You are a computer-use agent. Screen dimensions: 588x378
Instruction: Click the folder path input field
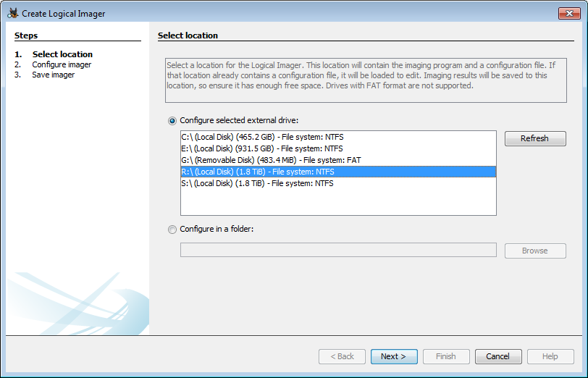coord(337,251)
